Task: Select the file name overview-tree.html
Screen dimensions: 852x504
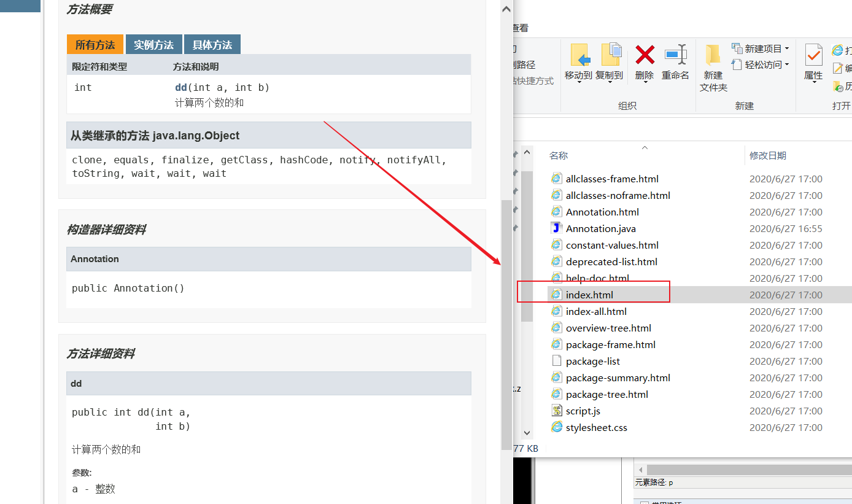Action: coord(608,328)
